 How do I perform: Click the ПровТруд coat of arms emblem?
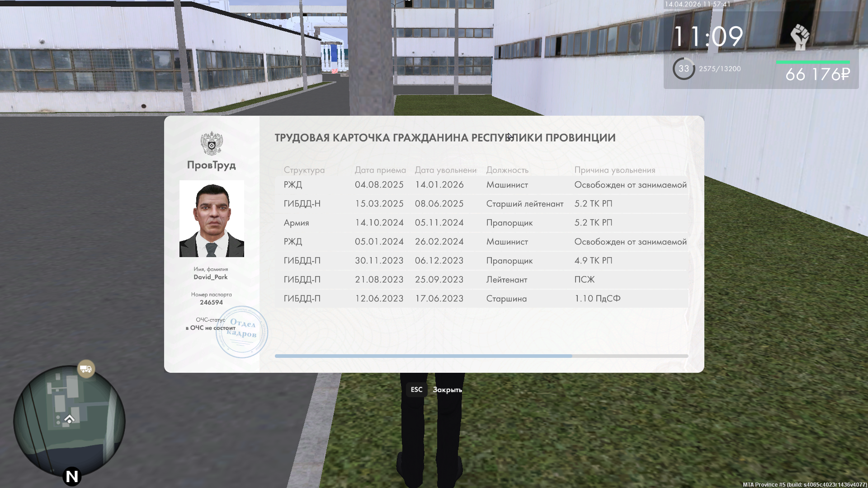pyautogui.click(x=212, y=143)
